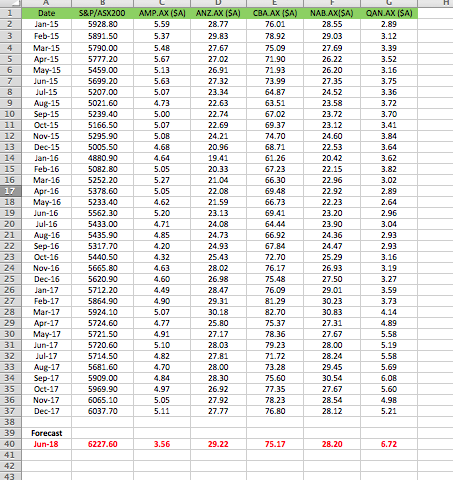Select cell with value 76.80
This screenshot has height=480, width=453.
[275, 411]
